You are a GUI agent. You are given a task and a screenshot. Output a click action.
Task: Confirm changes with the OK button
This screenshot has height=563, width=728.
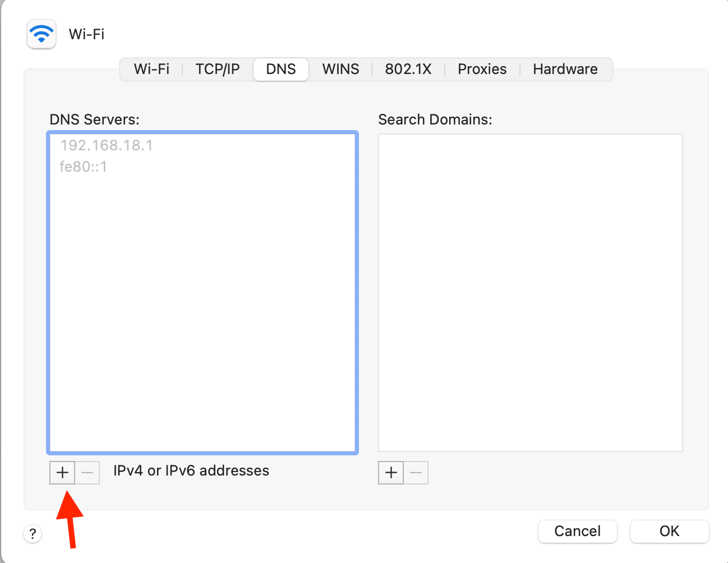[669, 531]
